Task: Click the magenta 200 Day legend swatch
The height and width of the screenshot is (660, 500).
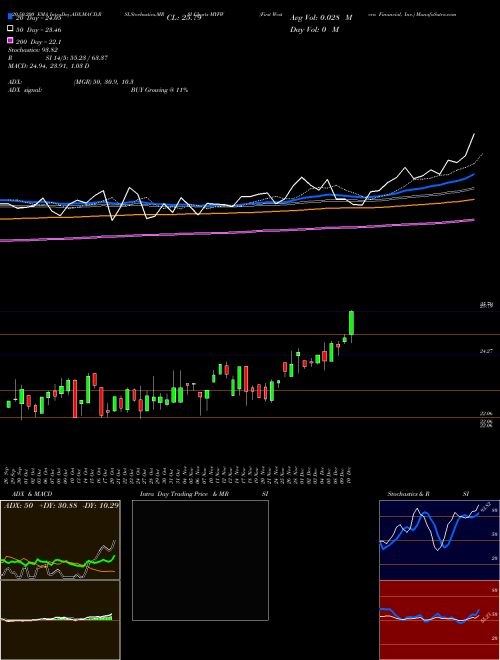Action: click(x=10, y=41)
